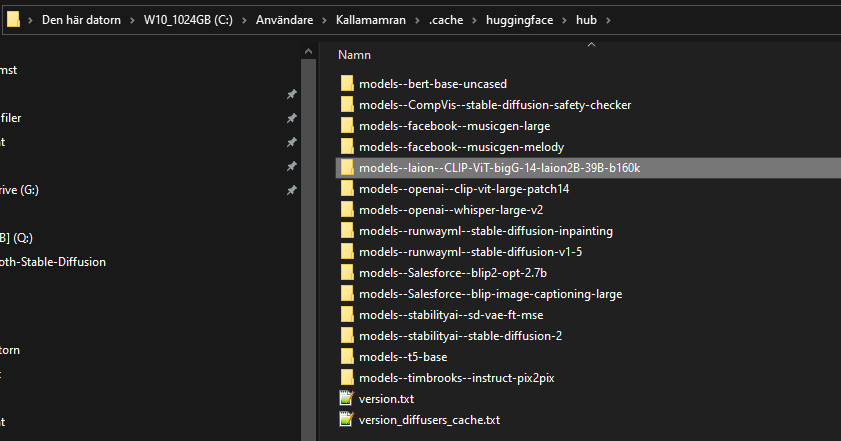Select models--runwayml--stable-diffusion-v1-5 name
The height and width of the screenshot is (441, 841).
pos(470,252)
